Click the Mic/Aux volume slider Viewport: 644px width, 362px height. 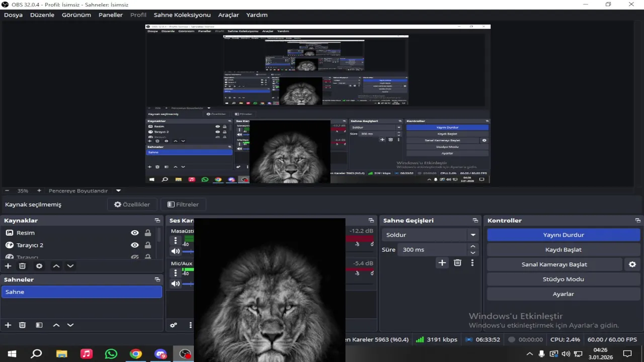(188, 284)
